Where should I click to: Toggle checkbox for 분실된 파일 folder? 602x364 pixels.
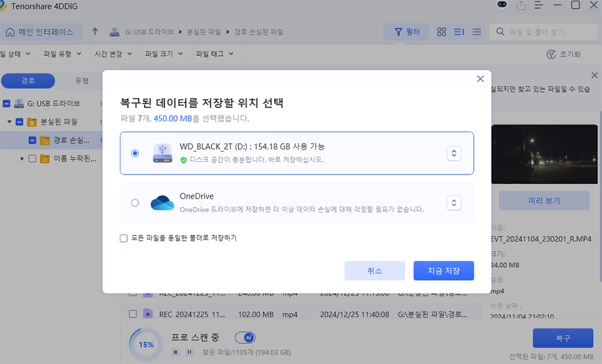tap(20, 122)
